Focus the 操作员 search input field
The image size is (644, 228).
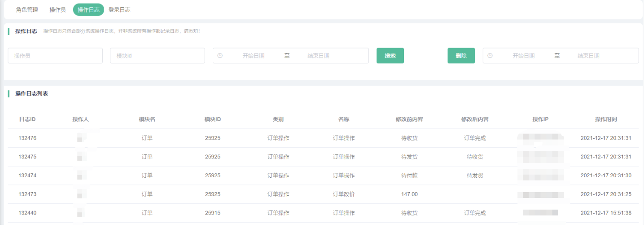coord(55,56)
